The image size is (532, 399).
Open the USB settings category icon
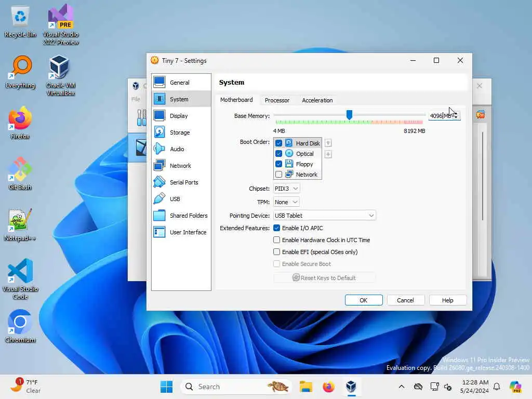159,199
